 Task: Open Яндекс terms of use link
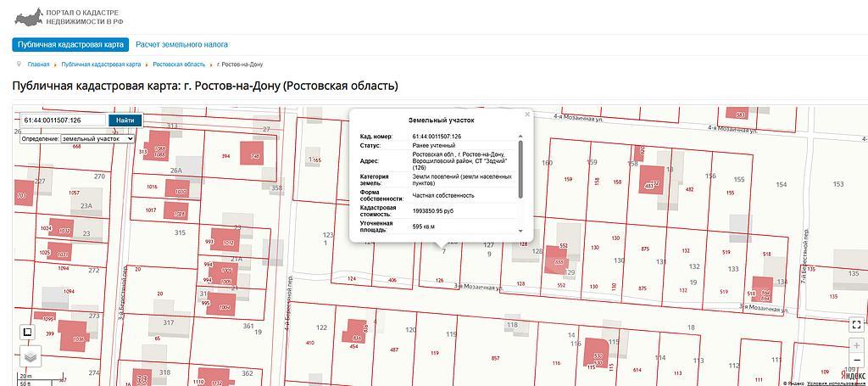point(837,383)
